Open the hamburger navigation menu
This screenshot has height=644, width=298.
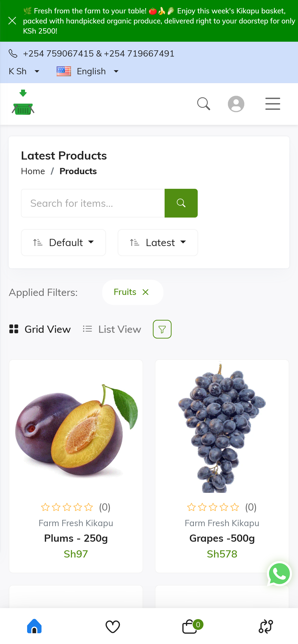[x=273, y=104]
